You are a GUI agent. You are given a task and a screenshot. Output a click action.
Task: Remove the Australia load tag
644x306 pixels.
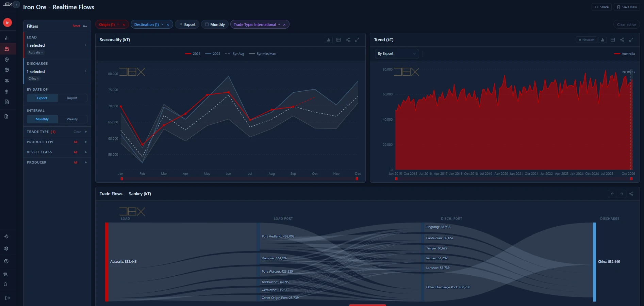pyautogui.click(x=42, y=53)
